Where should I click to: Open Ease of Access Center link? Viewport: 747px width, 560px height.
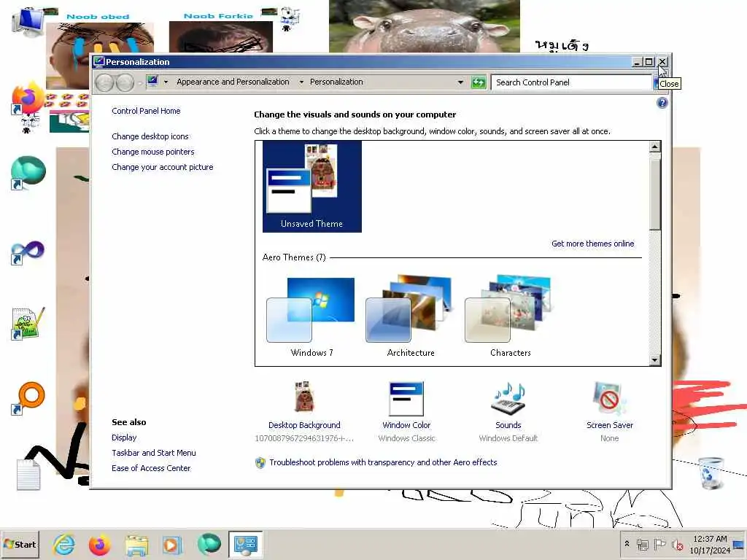pyautogui.click(x=151, y=468)
